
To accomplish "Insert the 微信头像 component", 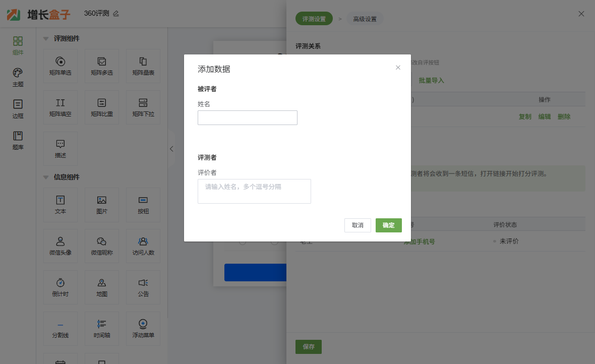I will pos(61,246).
